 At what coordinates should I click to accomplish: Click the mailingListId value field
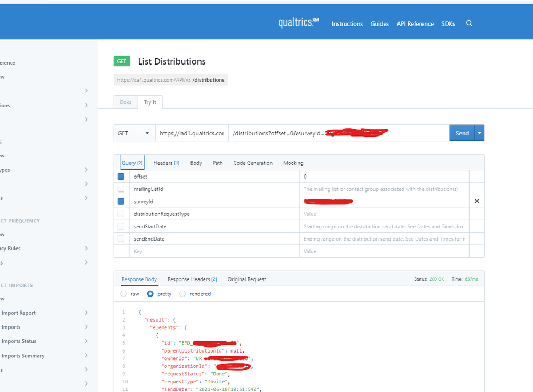click(384, 189)
